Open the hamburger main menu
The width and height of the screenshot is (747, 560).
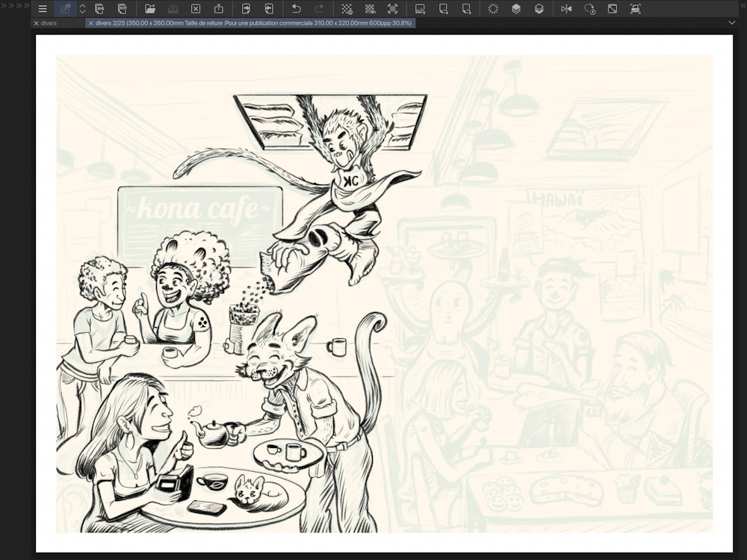pos(43,9)
